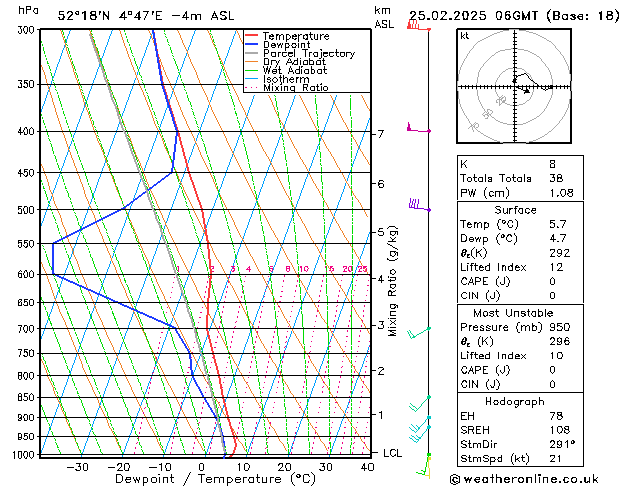Screen dimensions: 629x486
Task: Click the surface Dewp (°C) value 4.7
Action: [558, 239]
